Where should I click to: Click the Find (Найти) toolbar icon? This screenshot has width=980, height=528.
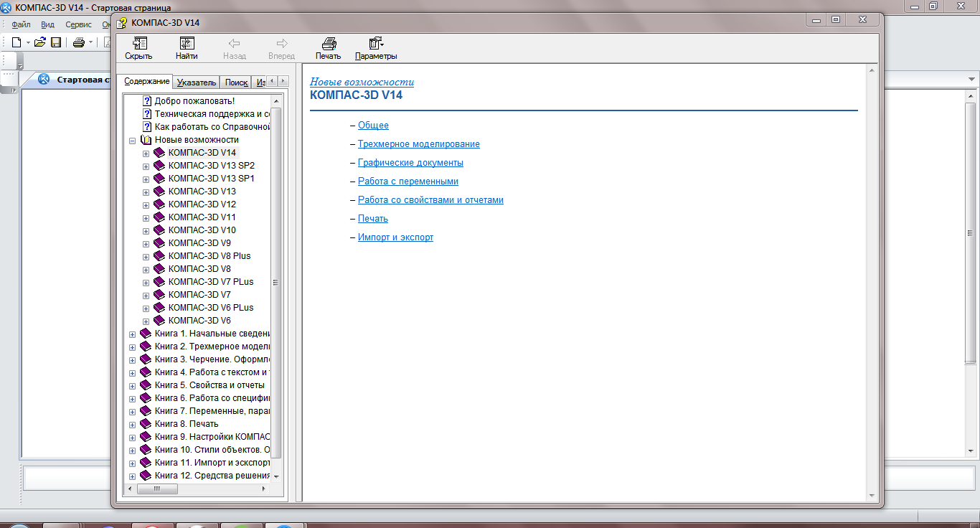point(187,48)
